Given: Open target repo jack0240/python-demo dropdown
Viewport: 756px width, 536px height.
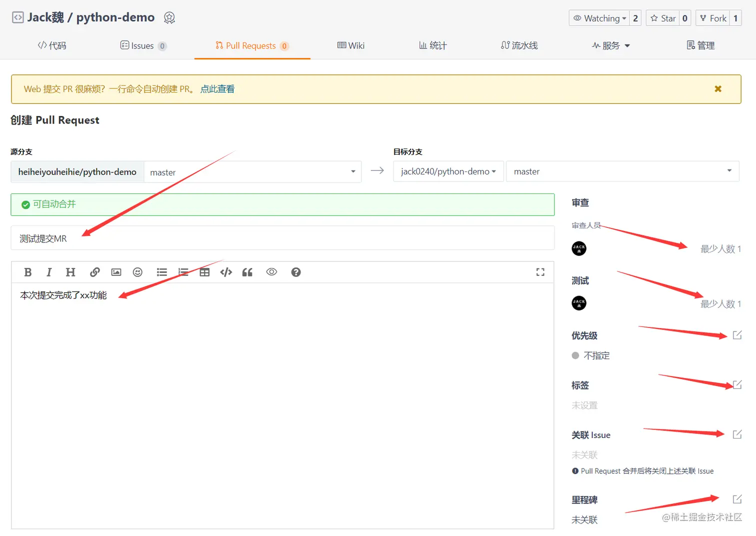Looking at the screenshot, I should tap(448, 171).
